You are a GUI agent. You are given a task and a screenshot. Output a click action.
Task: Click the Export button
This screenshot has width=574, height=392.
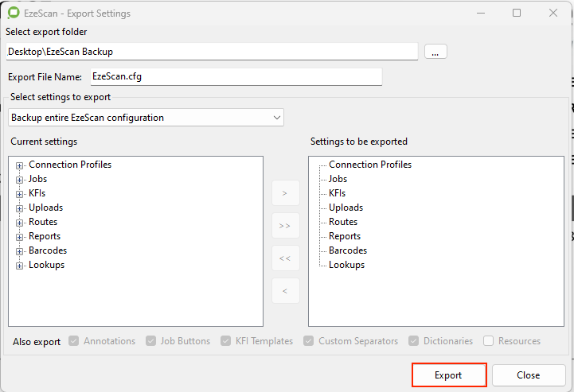click(x=448, y=375)
